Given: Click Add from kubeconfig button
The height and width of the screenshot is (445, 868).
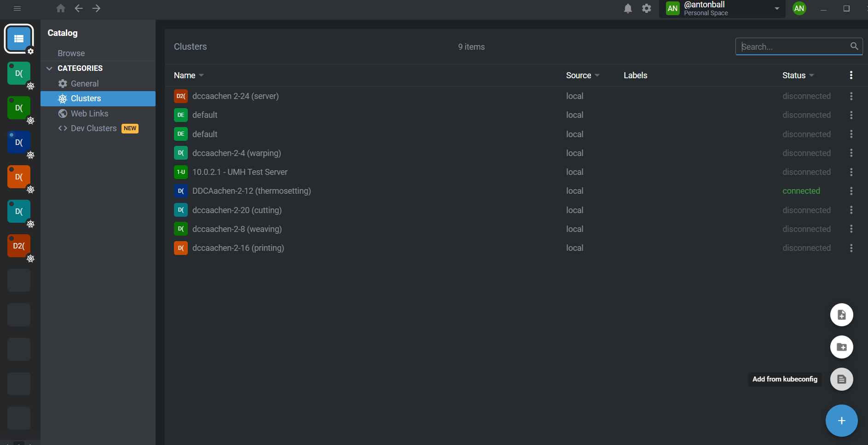Looking at the screenshot, I should [841, 379].
